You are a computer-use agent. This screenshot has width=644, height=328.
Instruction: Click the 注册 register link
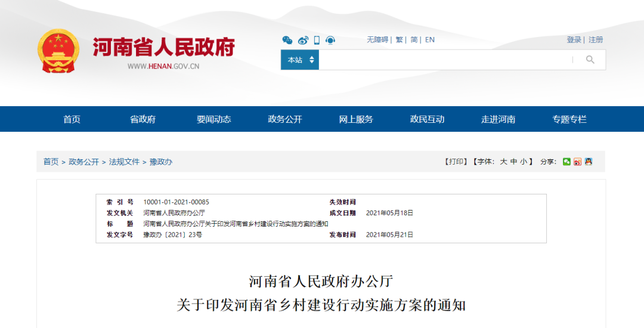tap(596, 40)
